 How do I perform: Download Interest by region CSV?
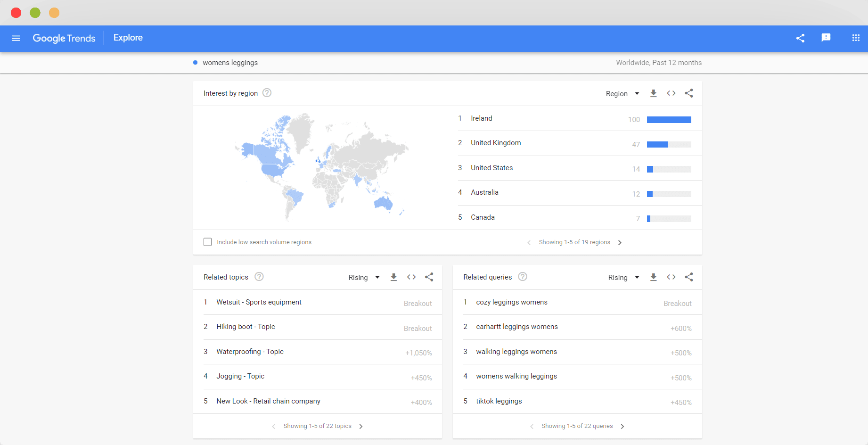[653, 93]
